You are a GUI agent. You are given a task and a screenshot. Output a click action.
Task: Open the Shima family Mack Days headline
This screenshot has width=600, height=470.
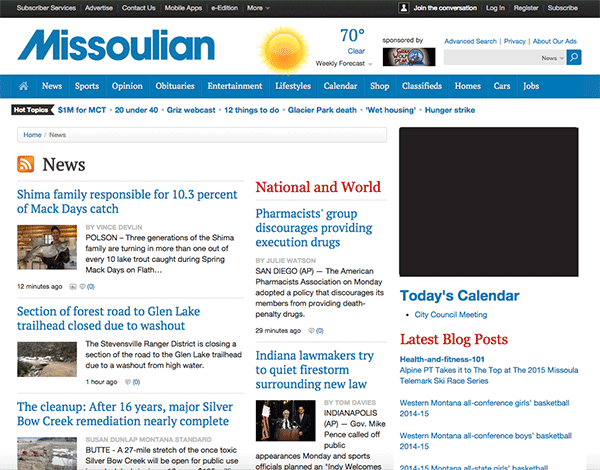tap(127, 202)
